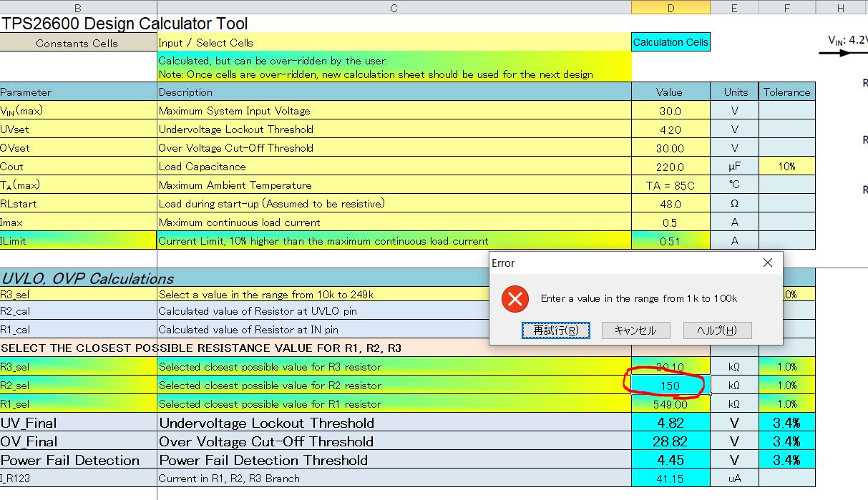Viewport: 868px width, 500px height.
Task: Select column H header
Action: 842,7
